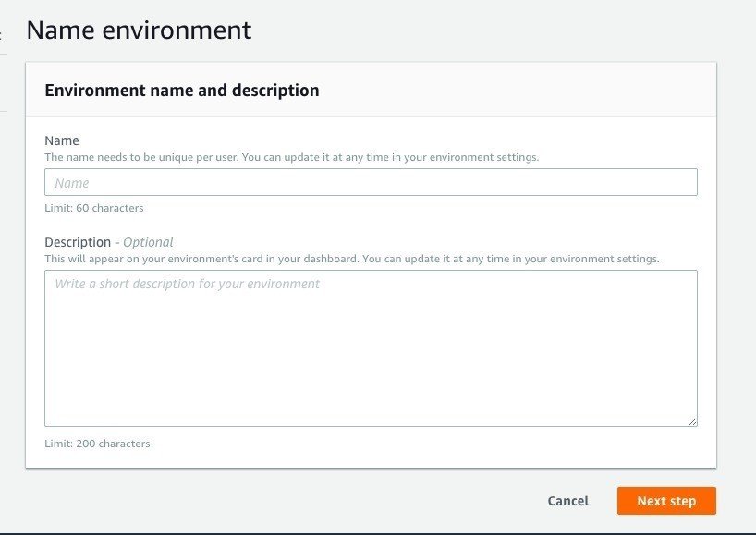The image size is (756, 535).
Task: Click the "Limit: 60 characters" hint
Action: 94,208
